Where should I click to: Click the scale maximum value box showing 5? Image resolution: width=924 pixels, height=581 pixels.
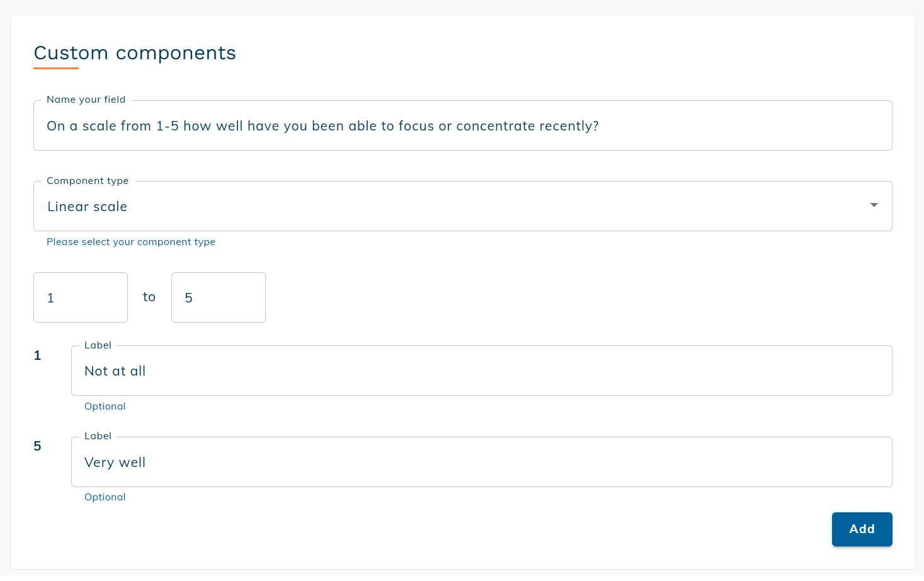coord(218,297)
